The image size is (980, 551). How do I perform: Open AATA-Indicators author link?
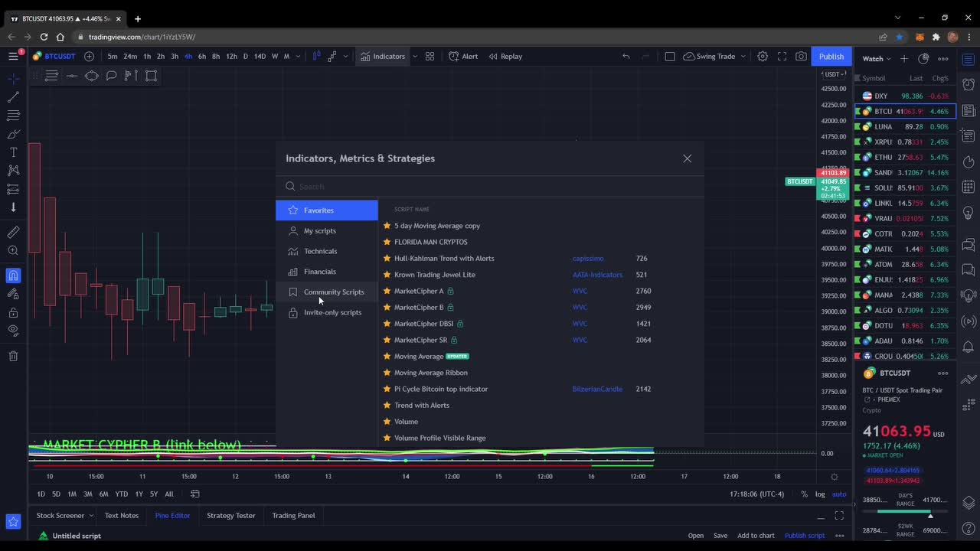tap(597, 275)
